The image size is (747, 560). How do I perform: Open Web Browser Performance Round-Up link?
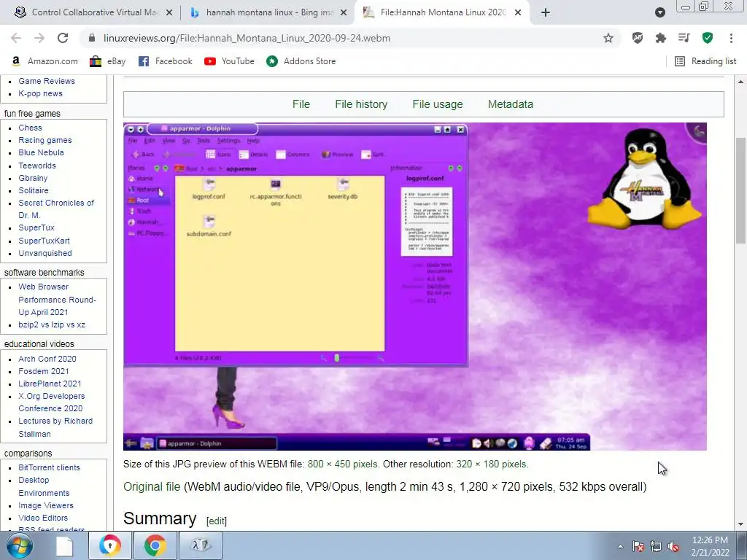pyautogui.click(x=57, y=300)
